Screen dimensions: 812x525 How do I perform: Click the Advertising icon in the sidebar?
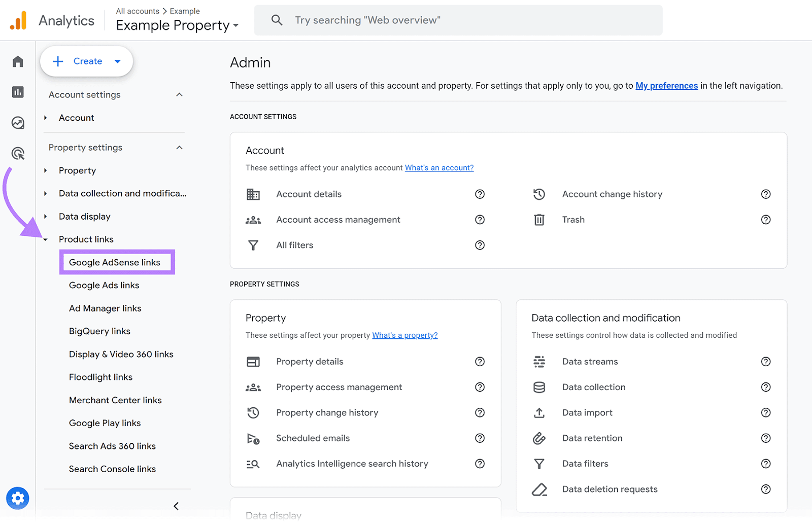(18, 153)
